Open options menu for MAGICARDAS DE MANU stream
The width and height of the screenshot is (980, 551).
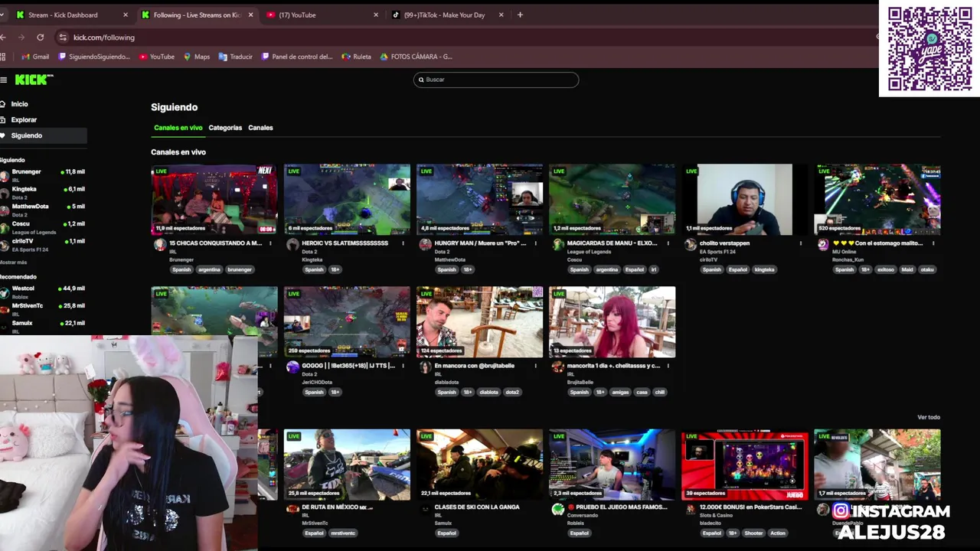coord(668,243)
